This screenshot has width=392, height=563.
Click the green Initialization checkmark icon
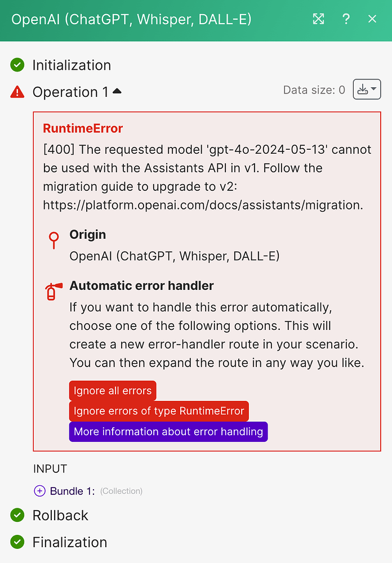coord(17,65)
